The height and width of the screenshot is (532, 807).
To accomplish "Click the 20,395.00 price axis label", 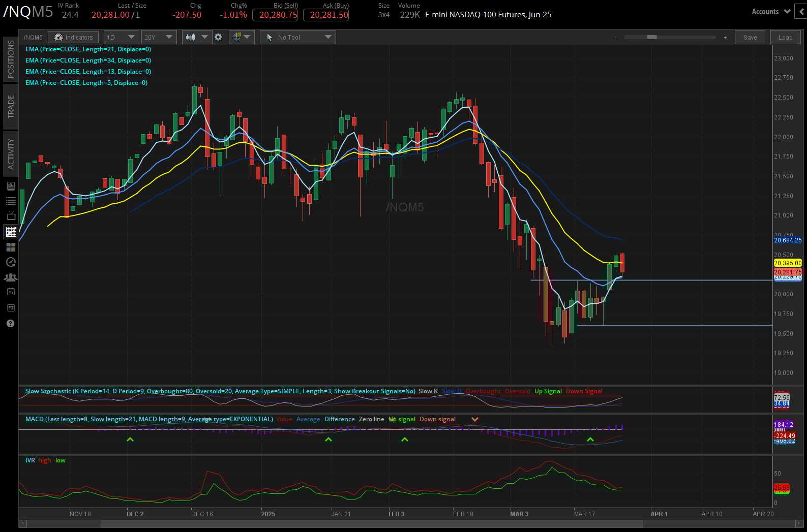I will 788,263.
